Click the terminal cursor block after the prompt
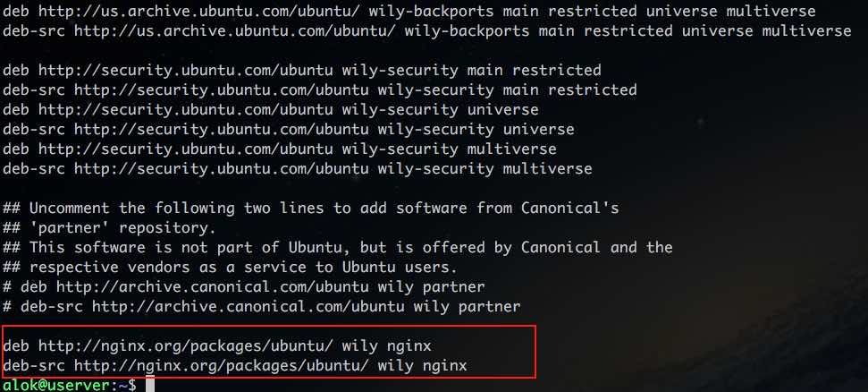 tap(151, 385)
